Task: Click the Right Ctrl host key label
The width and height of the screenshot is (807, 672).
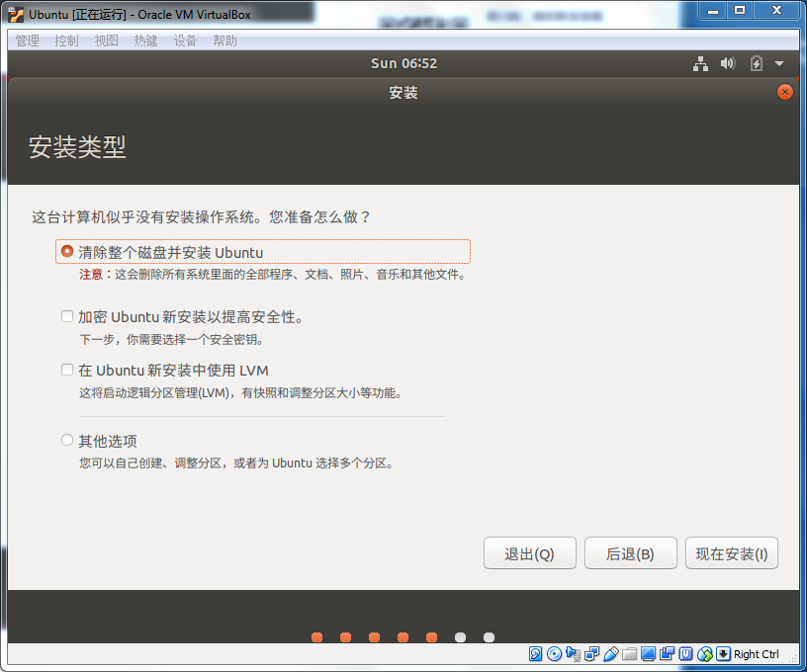Action: point(756,654)
